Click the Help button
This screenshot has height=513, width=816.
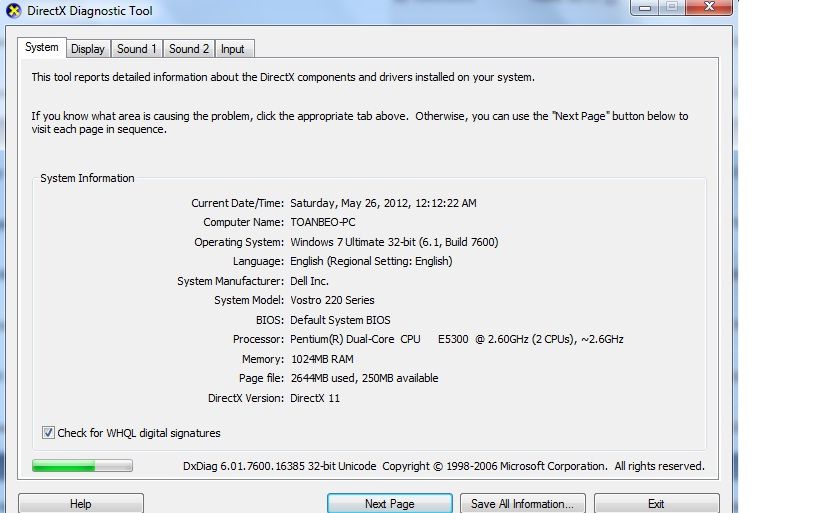pyautogui.click(x=81, y=503)
